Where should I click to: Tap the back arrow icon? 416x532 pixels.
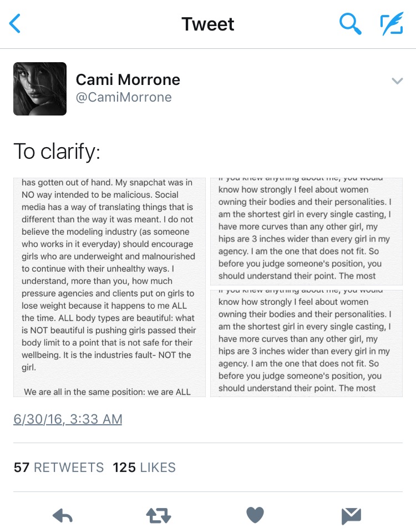16,24
